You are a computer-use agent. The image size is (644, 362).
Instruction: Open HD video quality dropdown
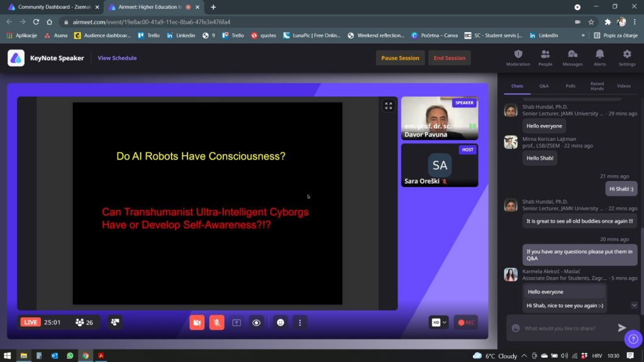click(x=438, y=322)
